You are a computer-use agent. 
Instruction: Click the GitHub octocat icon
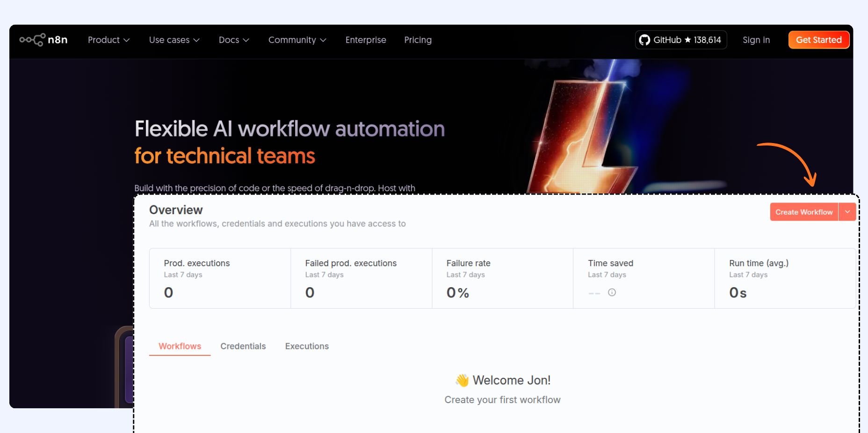pos(644,40)
